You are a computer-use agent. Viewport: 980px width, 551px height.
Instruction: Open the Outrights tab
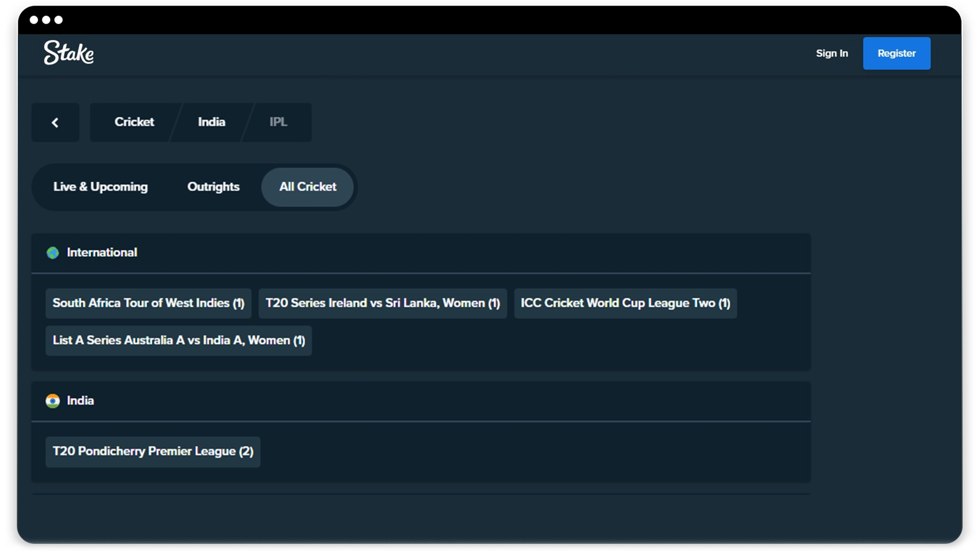(213, 187)
